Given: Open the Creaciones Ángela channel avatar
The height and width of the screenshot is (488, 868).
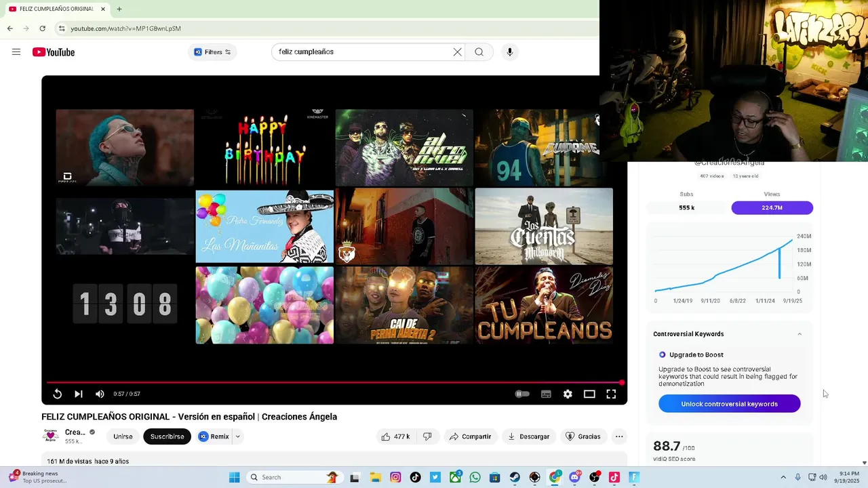Looking at the screenshot, I should click(x=51, y=436).
